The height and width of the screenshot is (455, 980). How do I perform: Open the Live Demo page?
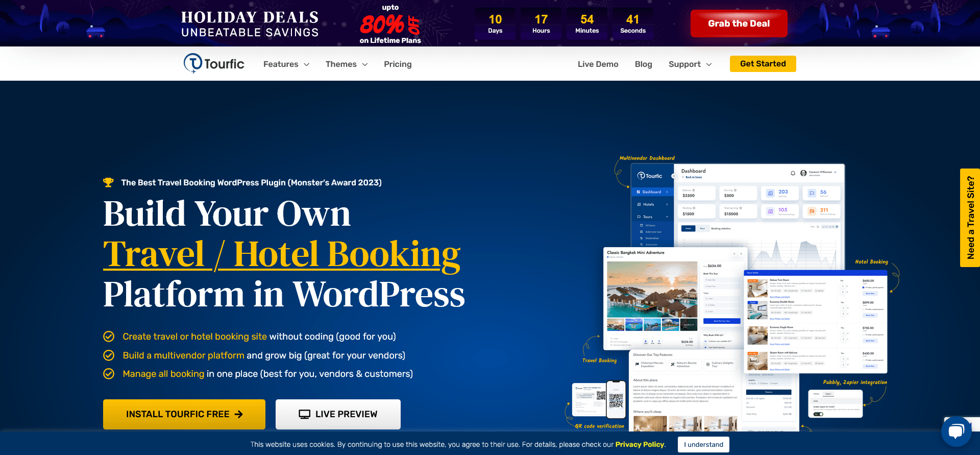pos(598,64)
